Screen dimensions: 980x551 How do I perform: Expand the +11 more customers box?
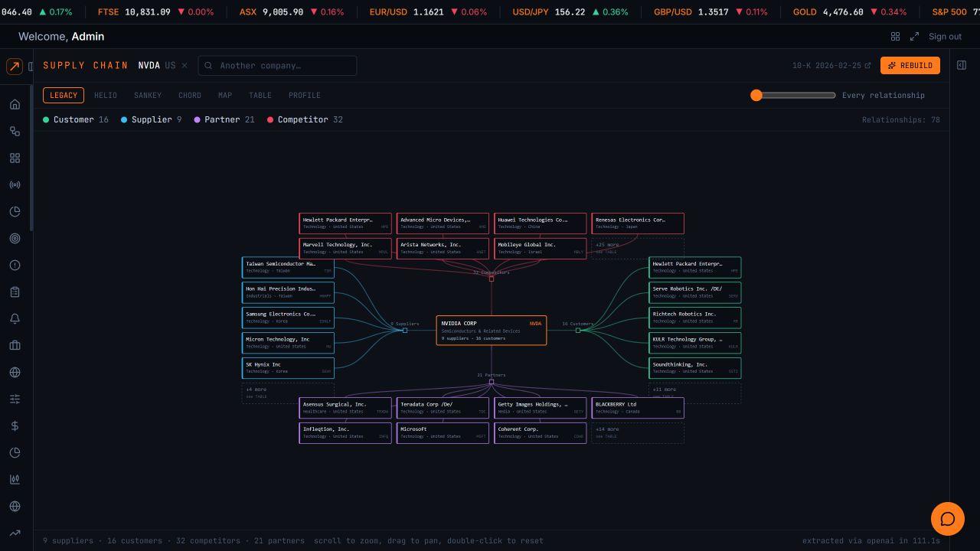(x=695, y=393)
